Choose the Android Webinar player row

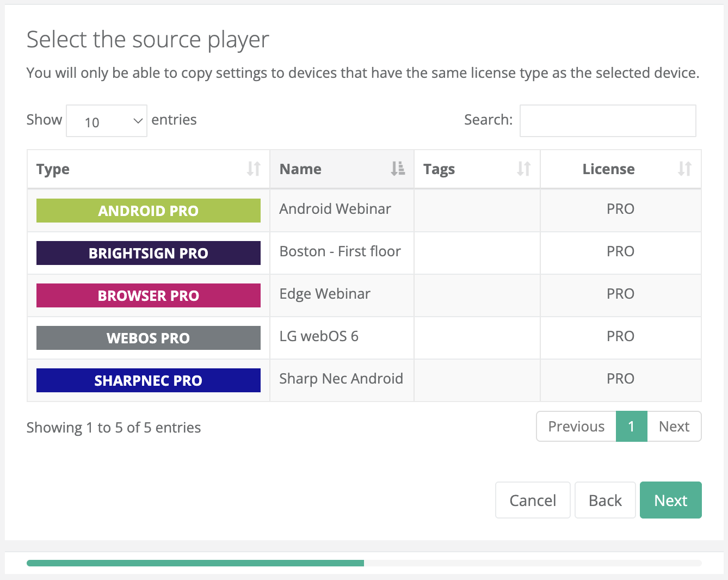tap(335, 209)
